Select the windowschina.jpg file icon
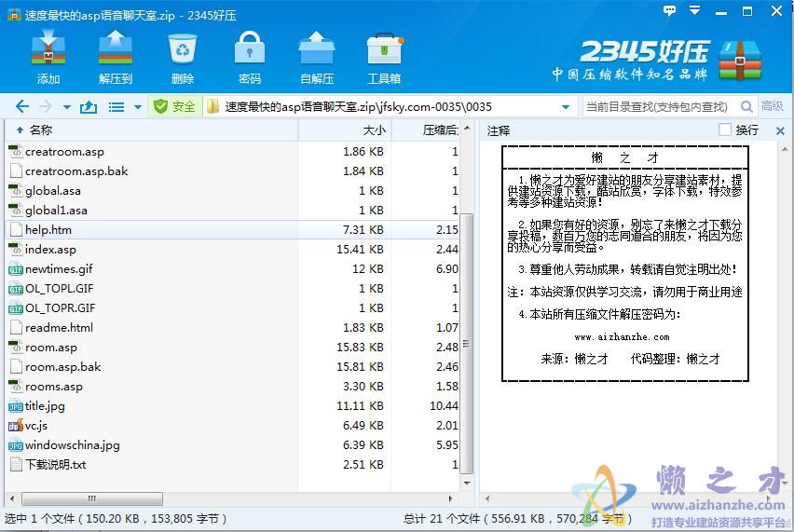This screenshot has width=794, height=532. coord(16,445)
